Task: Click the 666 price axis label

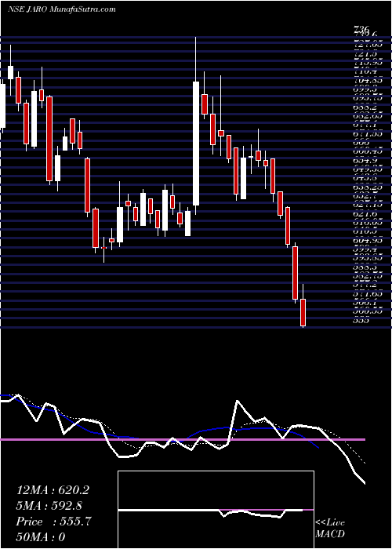Action: coord(362,143)
